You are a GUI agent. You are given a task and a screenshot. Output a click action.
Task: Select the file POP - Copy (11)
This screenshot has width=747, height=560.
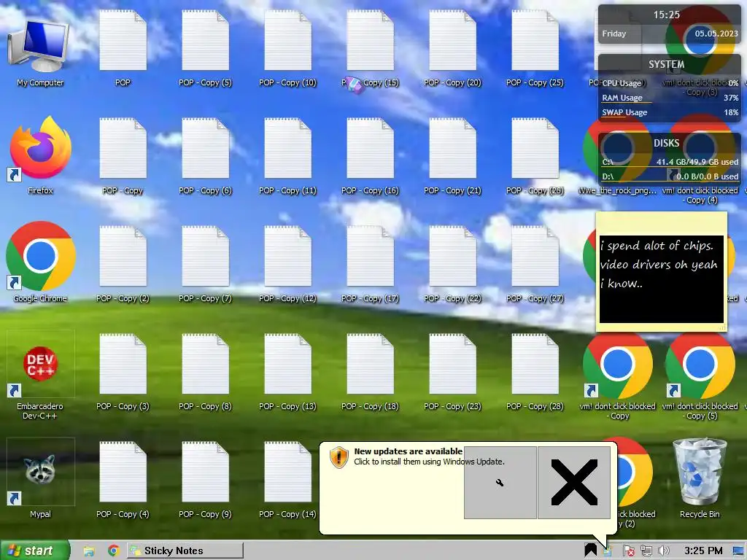(x=287, y=156)
